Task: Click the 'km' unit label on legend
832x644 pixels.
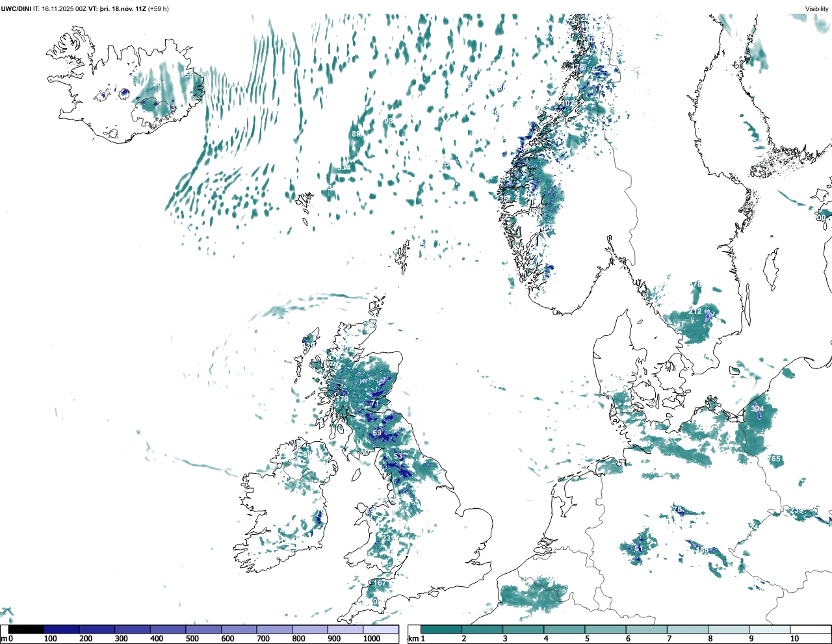Action: click(x=413, y=639)
